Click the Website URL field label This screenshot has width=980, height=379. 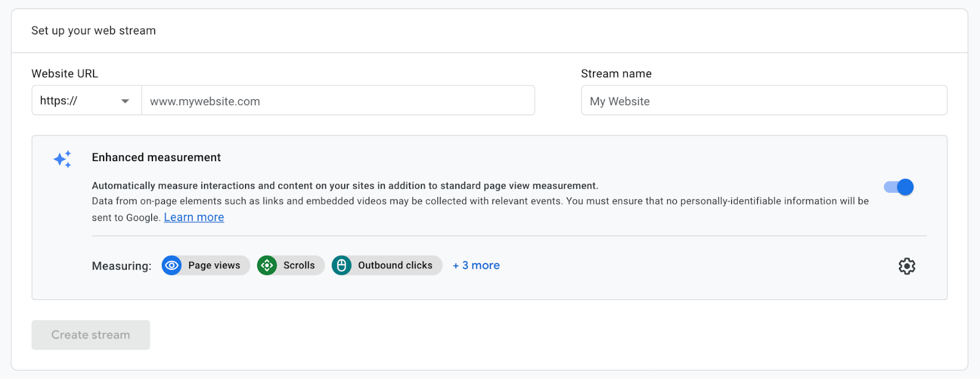pos(65,73)
